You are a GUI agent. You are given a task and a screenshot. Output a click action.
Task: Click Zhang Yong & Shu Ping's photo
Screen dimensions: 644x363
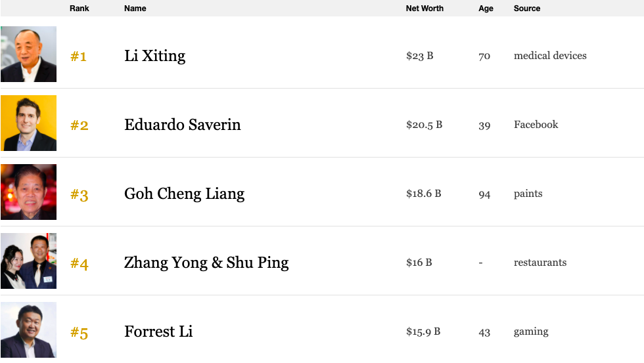28,261
